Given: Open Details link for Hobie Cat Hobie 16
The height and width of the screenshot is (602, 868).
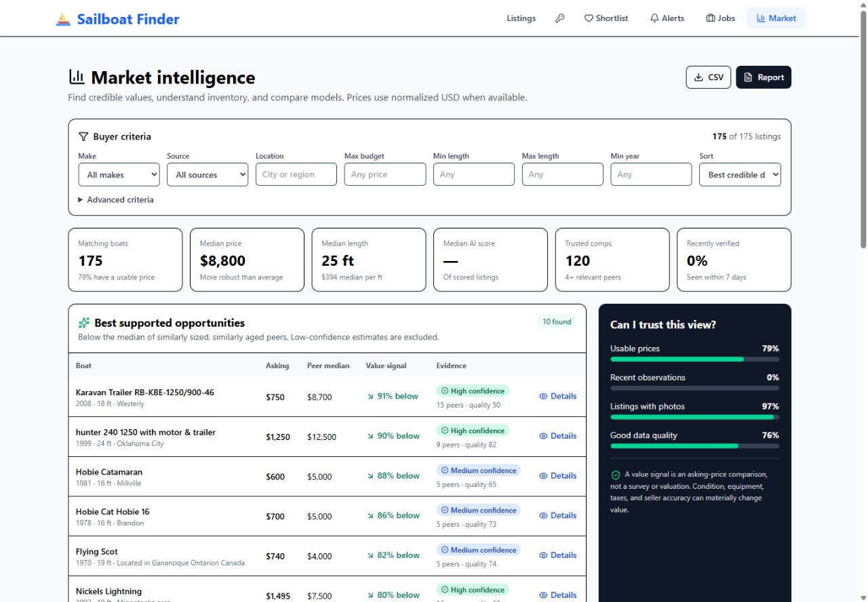Looking at the screenshot, I should coord(557,516).
